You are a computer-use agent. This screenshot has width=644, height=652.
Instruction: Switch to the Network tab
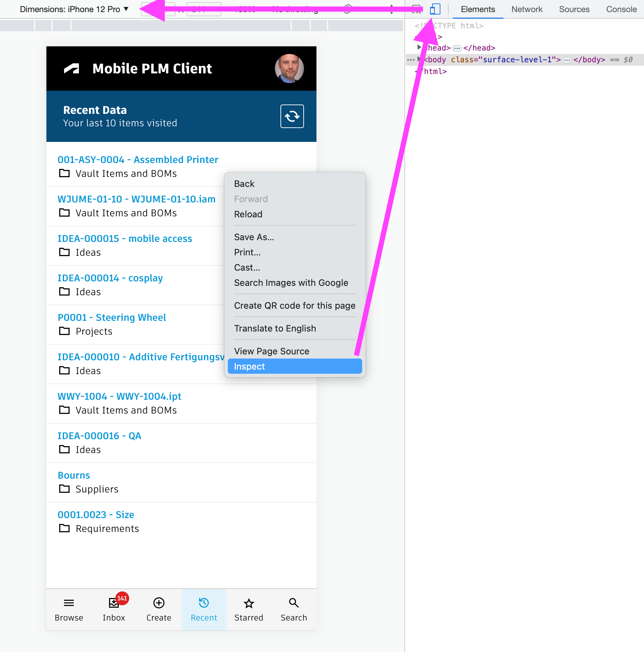527,9
